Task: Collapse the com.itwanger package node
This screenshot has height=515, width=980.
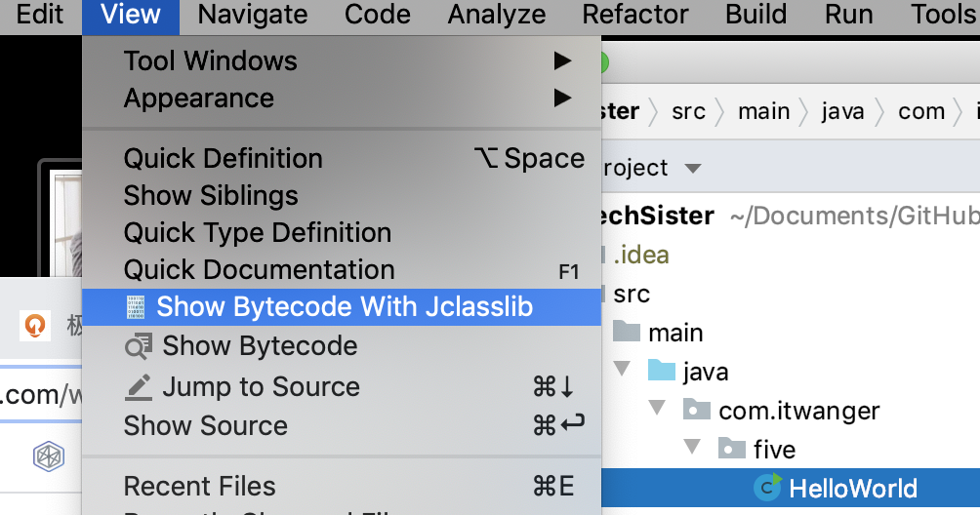Action: tap(656, 411)
